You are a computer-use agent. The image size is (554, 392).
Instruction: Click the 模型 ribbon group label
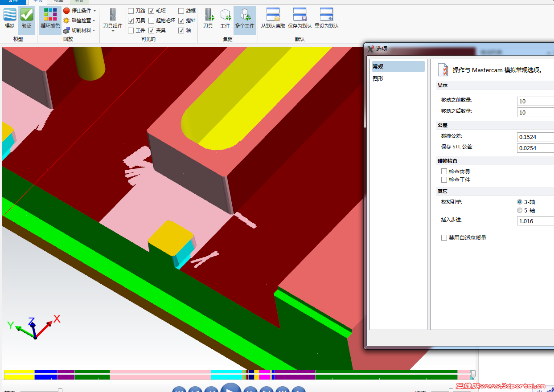(x=18, y=39)
